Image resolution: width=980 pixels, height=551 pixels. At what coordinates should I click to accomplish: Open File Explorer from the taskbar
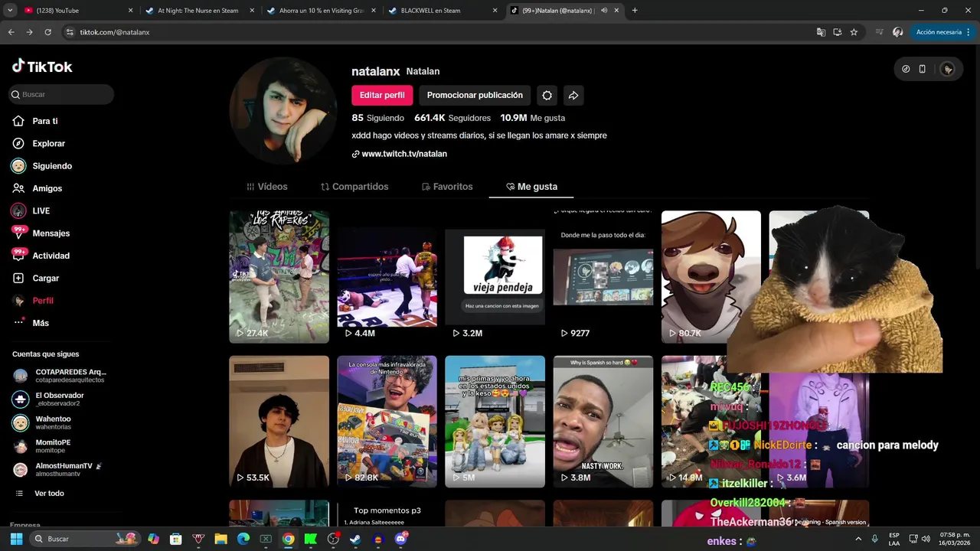click(220, 539)
